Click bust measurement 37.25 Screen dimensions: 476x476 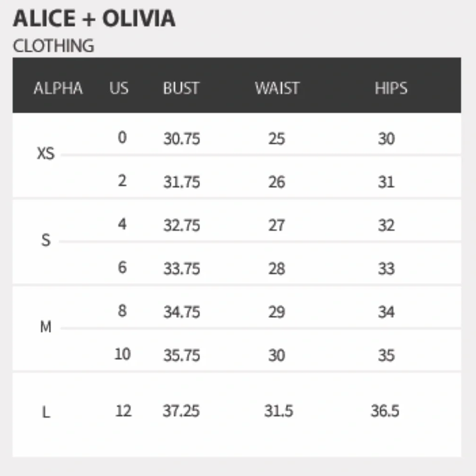181,411
